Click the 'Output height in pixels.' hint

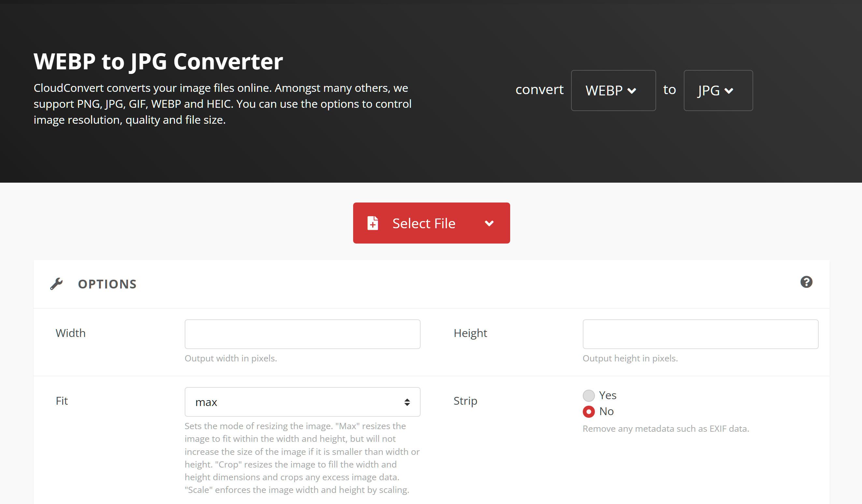pos(630,358)
